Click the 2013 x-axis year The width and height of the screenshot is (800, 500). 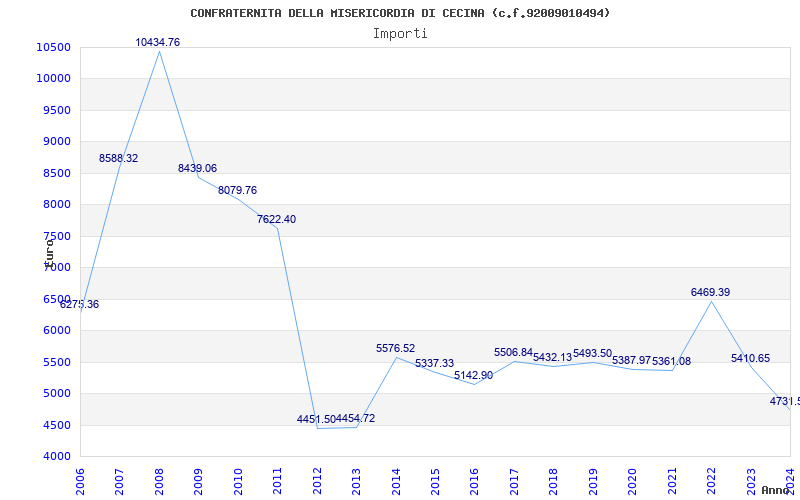pyautogui.click(x=356, y=482)
